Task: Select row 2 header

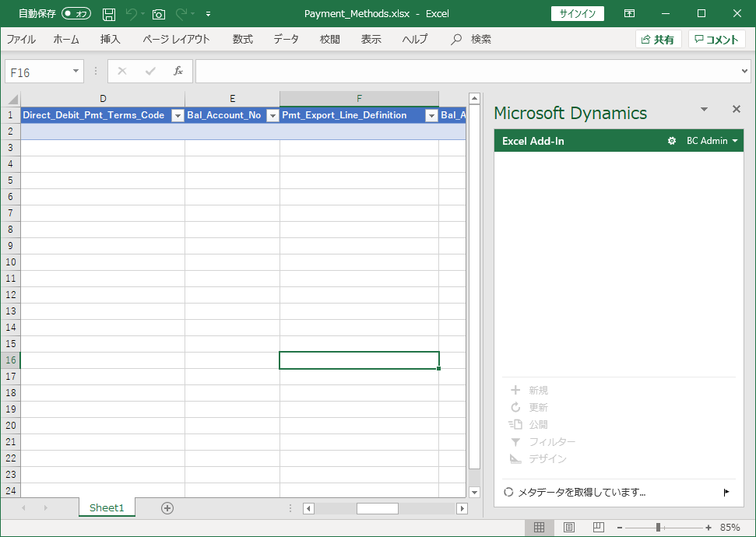Action: (x=11, y=132)
